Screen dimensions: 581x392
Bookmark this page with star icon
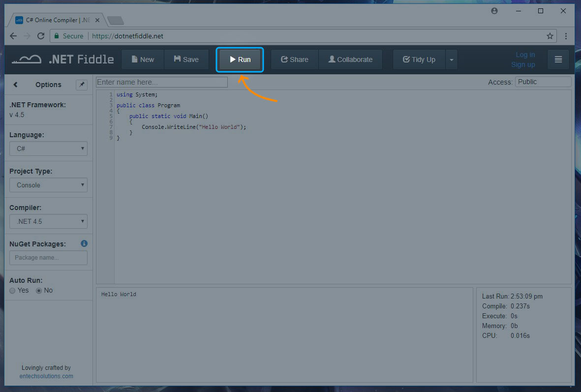pos(550,36)
